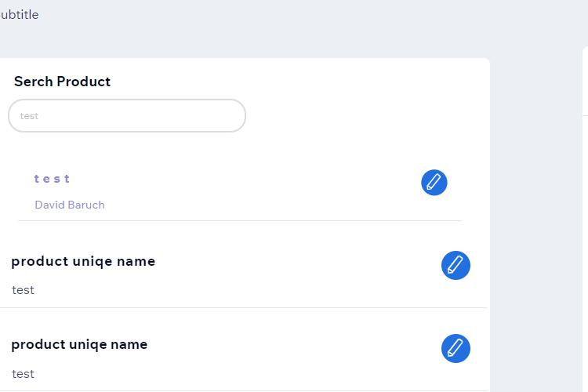Select test text under last product uniqe name
This screenshot has height=392, width=588.
[x=23, y=374]
